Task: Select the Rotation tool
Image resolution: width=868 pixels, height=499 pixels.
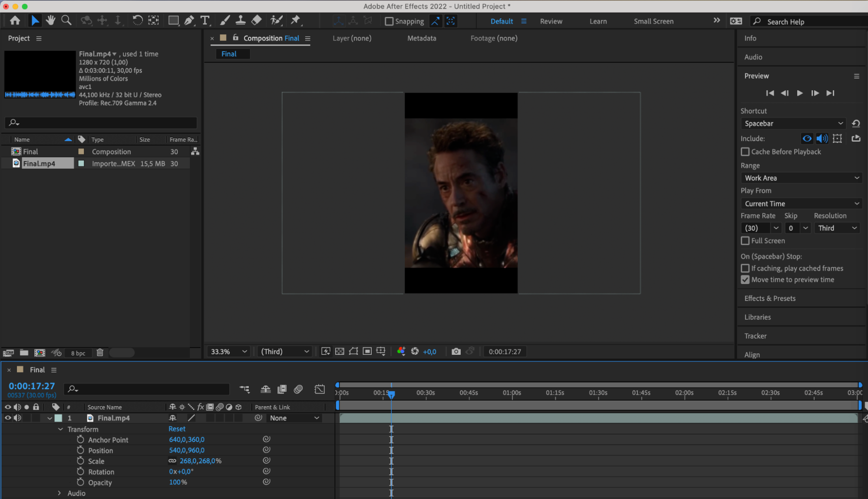Action: [x=137, y=20]
